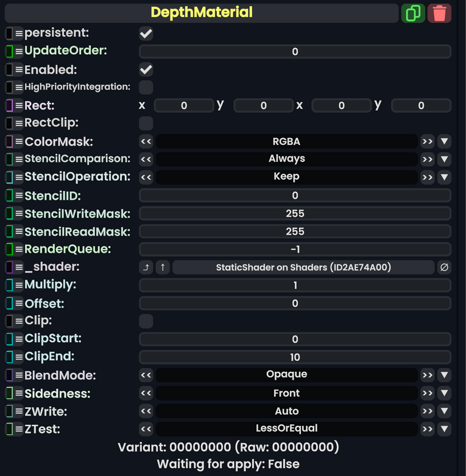Viewport: 466px width, 476px height.
Task: Advance ZTest to the next value
Action: click(427, 429)
